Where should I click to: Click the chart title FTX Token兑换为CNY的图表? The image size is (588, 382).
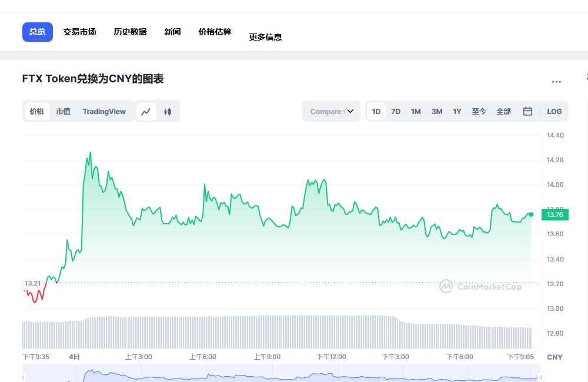pos(93,79)
